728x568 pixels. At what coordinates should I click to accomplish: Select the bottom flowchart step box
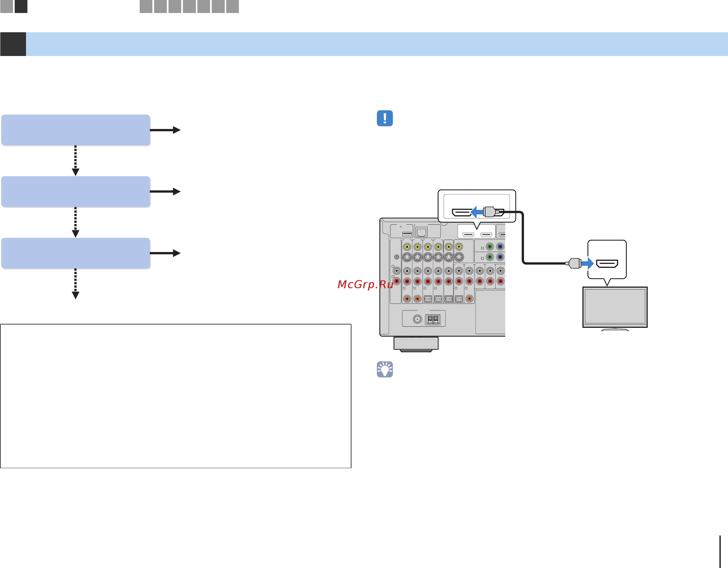76,253
